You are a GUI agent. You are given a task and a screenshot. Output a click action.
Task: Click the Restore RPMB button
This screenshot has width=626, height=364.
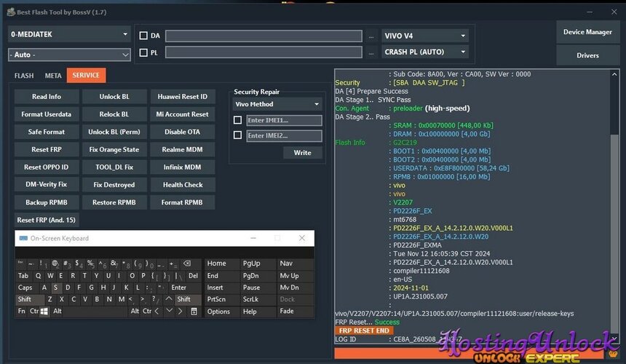(114, 202)
